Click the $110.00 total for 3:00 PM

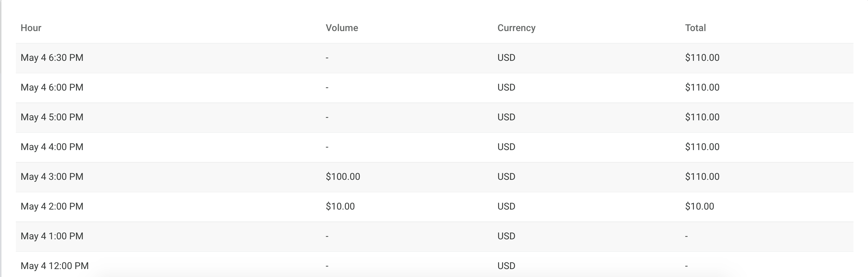(702, 177)
